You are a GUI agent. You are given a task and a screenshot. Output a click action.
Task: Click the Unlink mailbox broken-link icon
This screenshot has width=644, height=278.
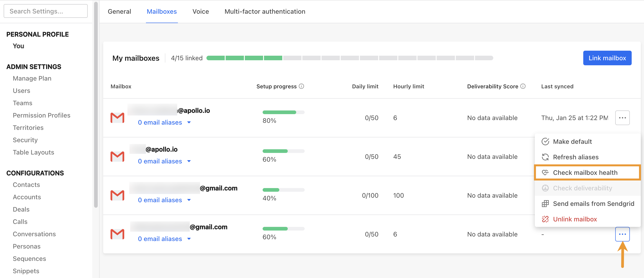(x=545, y=219)
